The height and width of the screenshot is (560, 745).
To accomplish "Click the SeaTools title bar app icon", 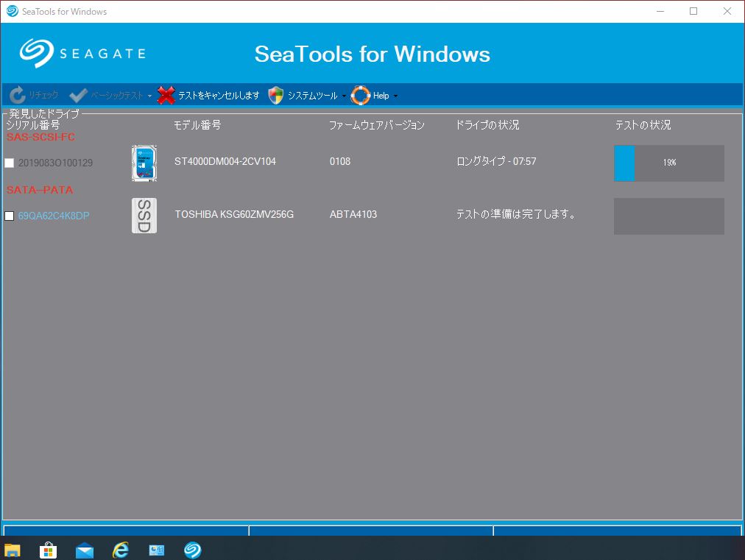I will point(13,11).
